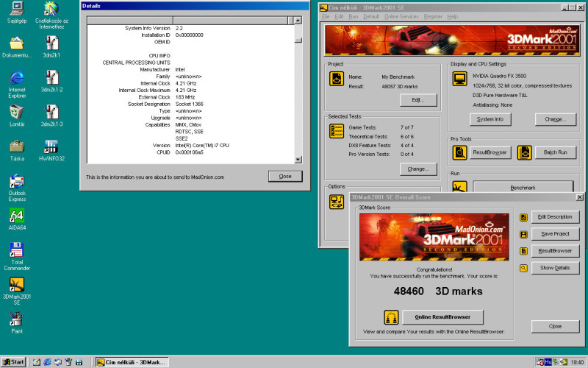Click Close in the Details window
Screen dimensions: 588x368
[x=285, y=176]
